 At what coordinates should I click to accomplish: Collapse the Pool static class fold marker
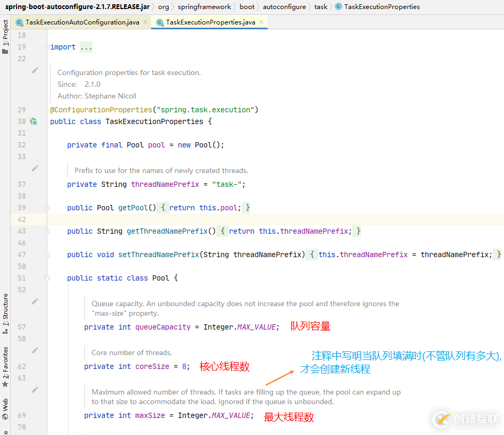coord(47,278)
